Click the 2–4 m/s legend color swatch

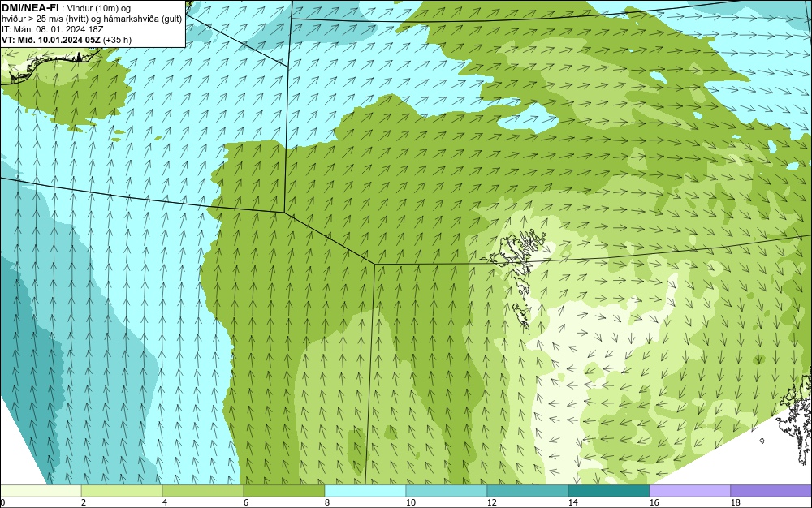pos(122,491)
